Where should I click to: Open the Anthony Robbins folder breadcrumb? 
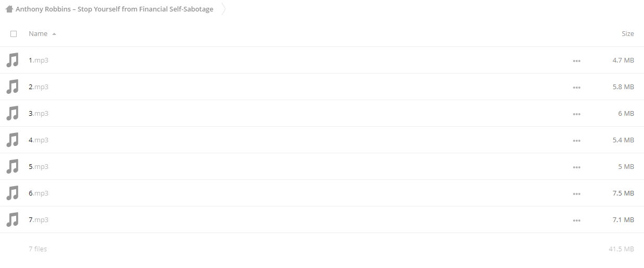click(x=114, y=9)
